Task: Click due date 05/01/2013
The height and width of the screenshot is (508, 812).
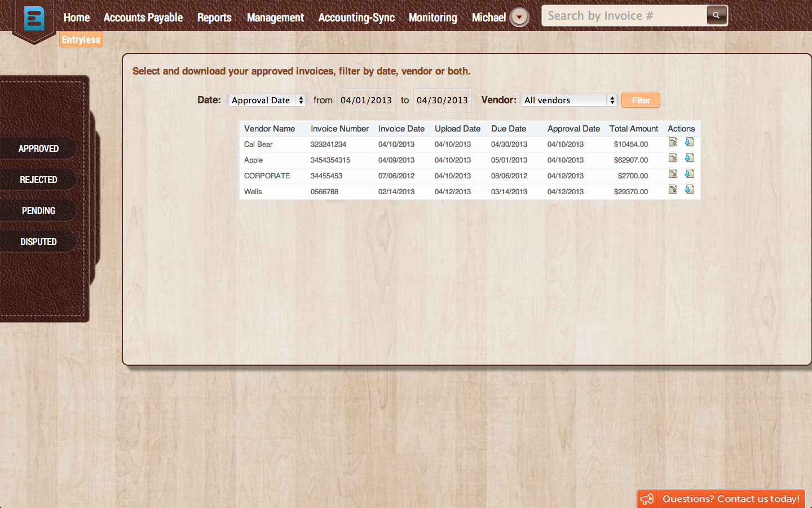Action: (509, 160)
